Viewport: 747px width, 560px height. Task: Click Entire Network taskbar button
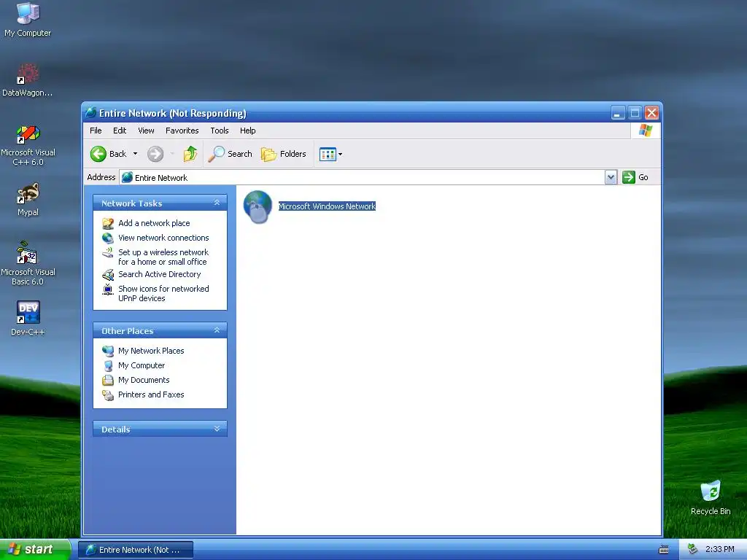[x=136, y=550]
